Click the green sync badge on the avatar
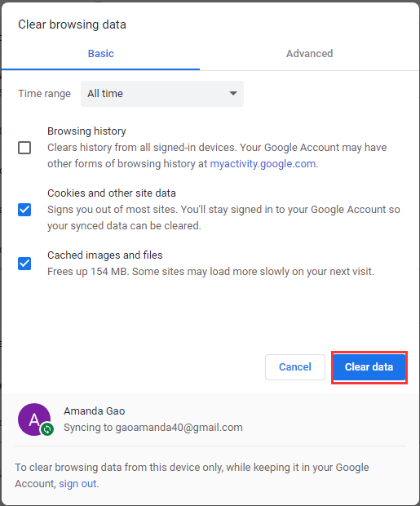 pos(47,429)
